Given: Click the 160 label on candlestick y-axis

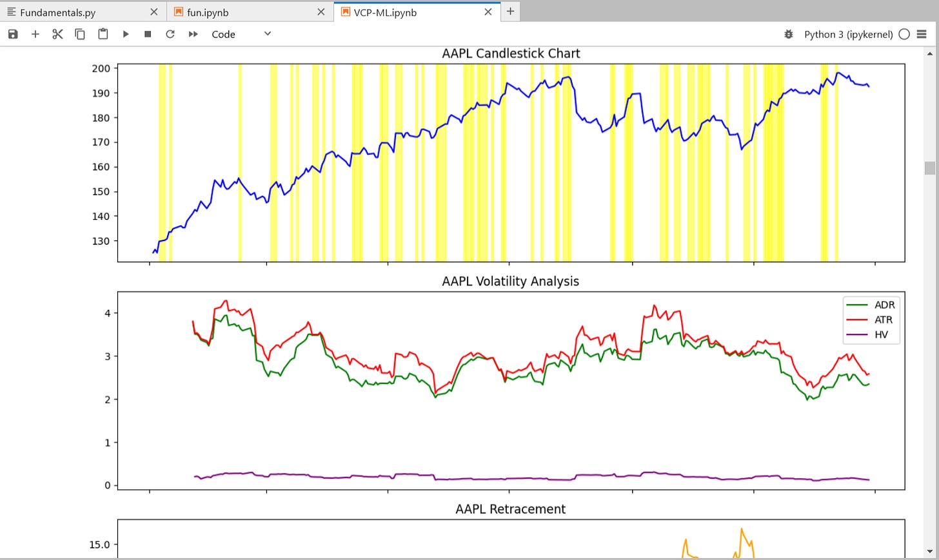Looking at the screenshot, I should coord(101,167).
